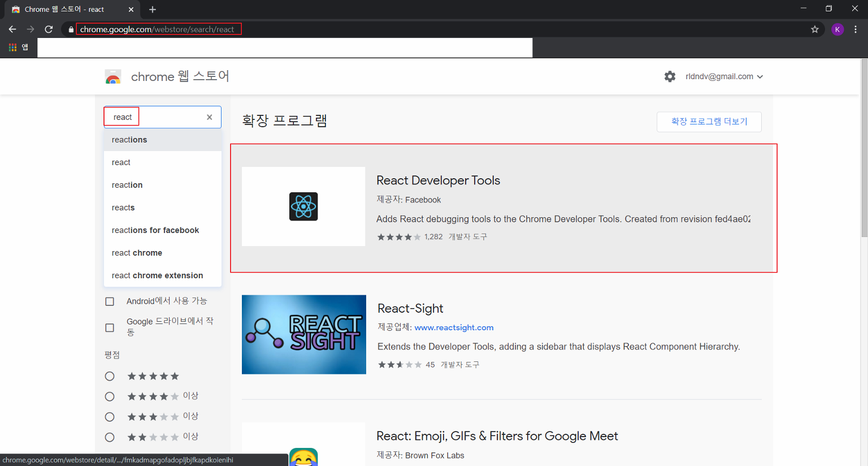This screenshot has height=466, width=868.
Task: Open the purple K profile avatar
Action: click(x=837, y=29)
